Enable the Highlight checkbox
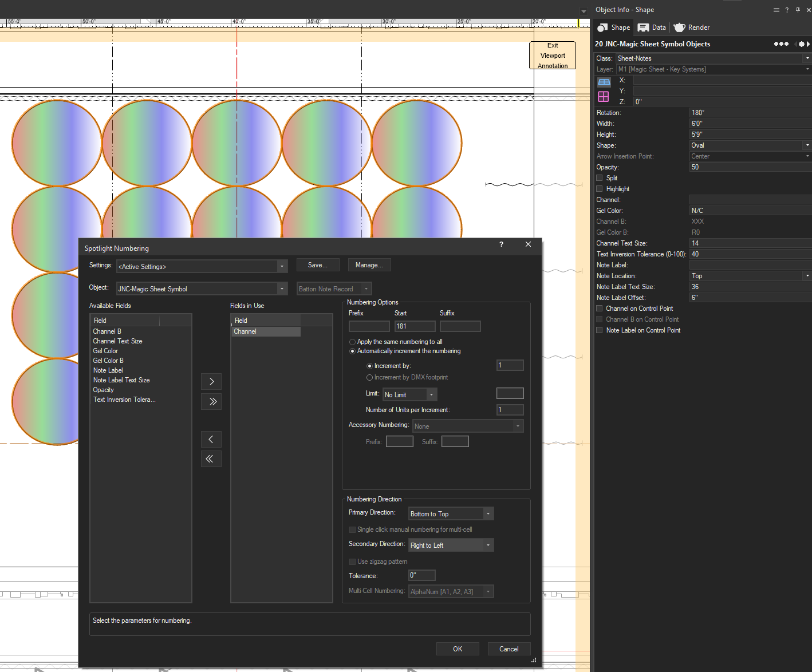This screenshot has width=812, height=672. (x=600, y=189)
